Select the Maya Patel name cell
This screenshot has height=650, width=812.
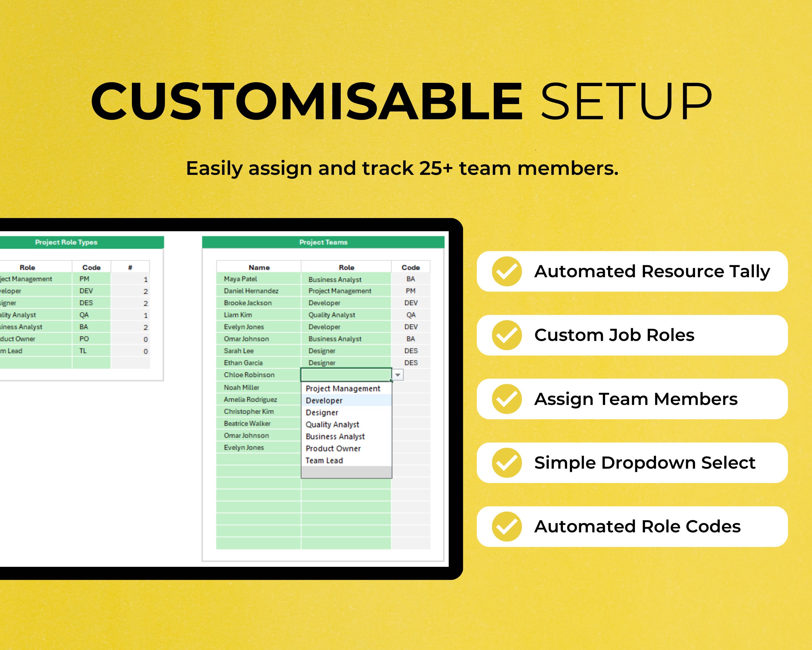[258, 279]
